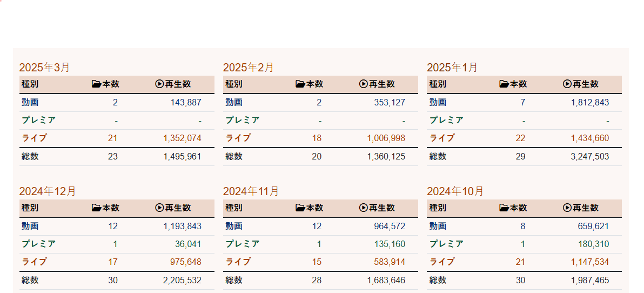The width and height of the screenshot is (644, 293).
Task: Select the 2024年11月 heading
Action: (x=251, y=191)
